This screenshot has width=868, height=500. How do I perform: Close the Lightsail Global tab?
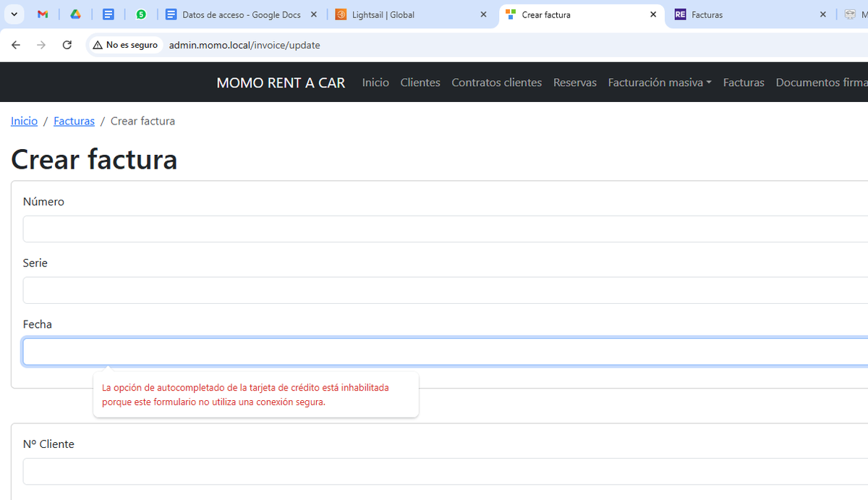pyautogui.click(x=484, y=14)
